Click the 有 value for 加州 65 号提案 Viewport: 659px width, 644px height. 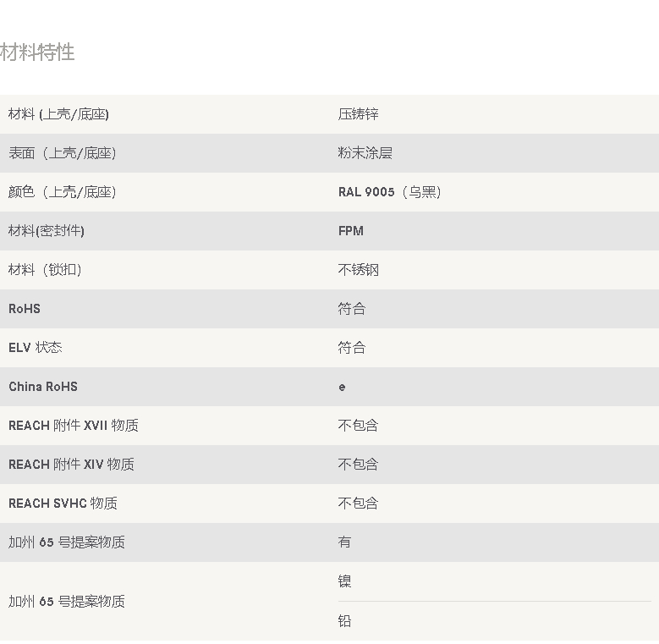coord(344,542)
